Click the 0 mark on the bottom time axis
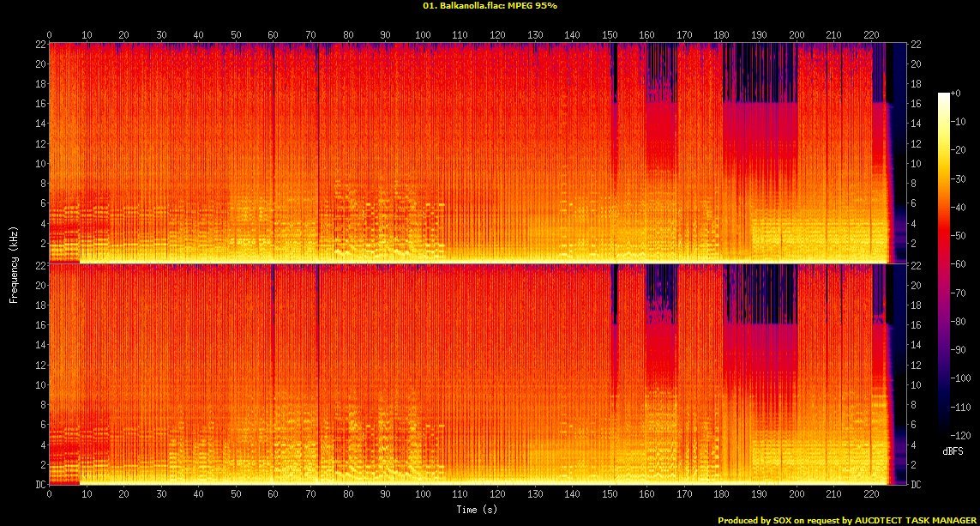 tap(50, 495)
